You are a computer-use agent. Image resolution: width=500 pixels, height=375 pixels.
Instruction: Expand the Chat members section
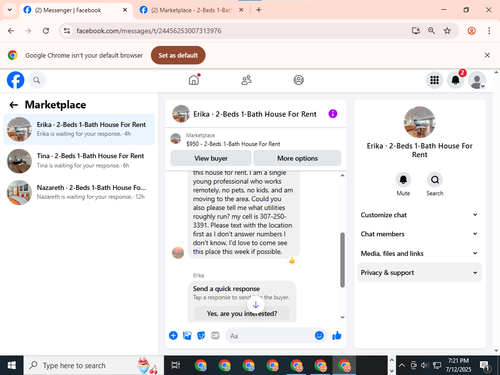point(419,234)
